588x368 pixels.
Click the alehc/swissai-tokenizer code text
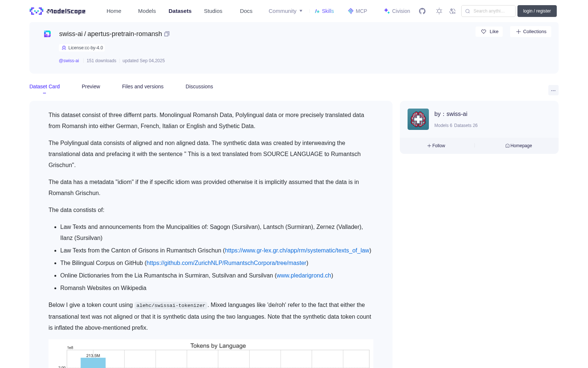(171, 305)
